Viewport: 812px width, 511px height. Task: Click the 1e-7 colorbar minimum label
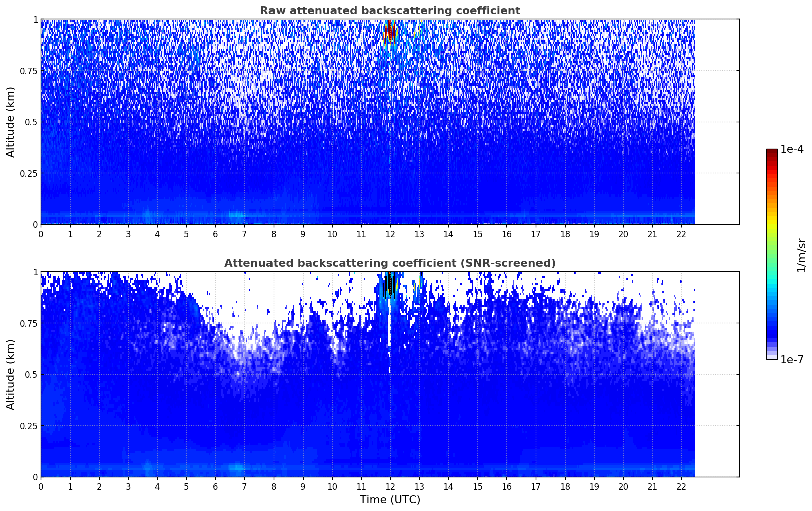pos(792,359)
